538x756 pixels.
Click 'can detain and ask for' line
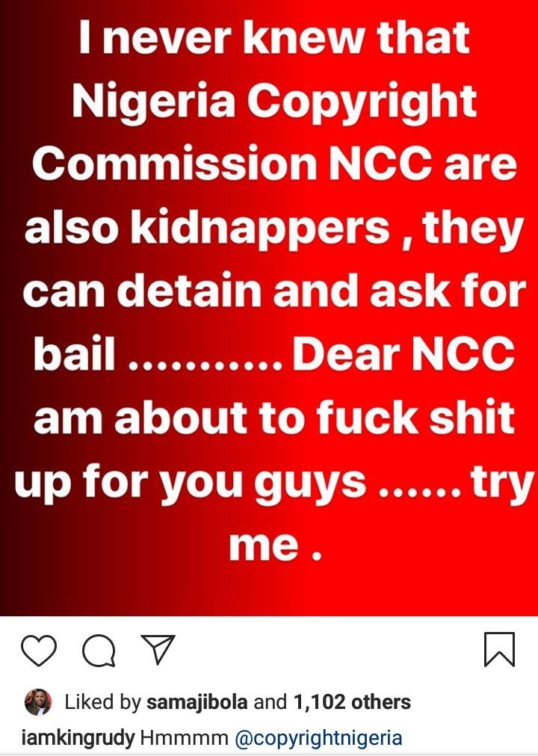(274, 291)
